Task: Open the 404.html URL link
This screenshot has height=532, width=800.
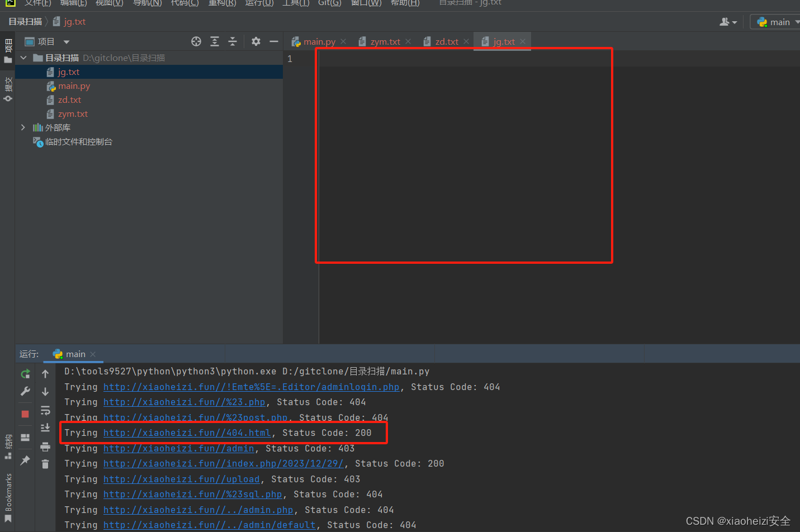Action: 187,433
